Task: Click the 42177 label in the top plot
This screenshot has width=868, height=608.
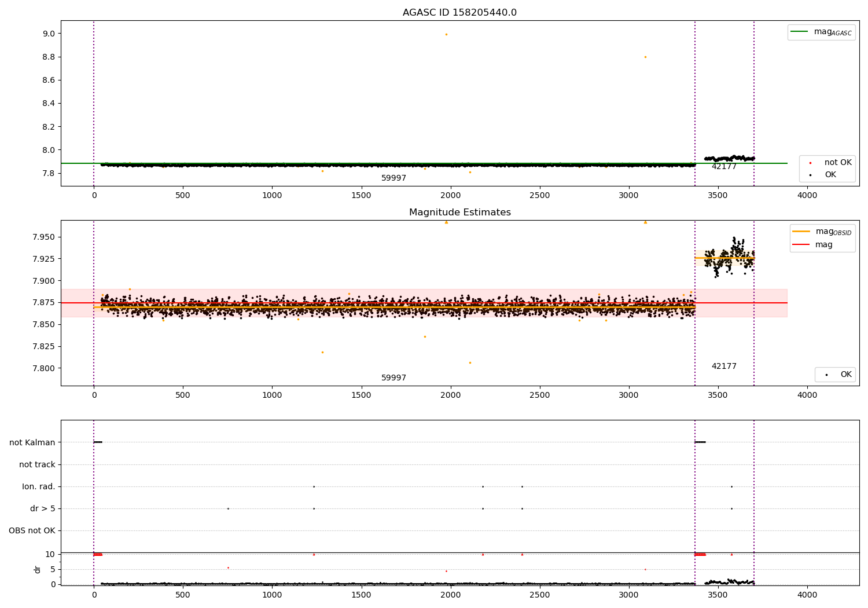Action: (x=724, y=167)
